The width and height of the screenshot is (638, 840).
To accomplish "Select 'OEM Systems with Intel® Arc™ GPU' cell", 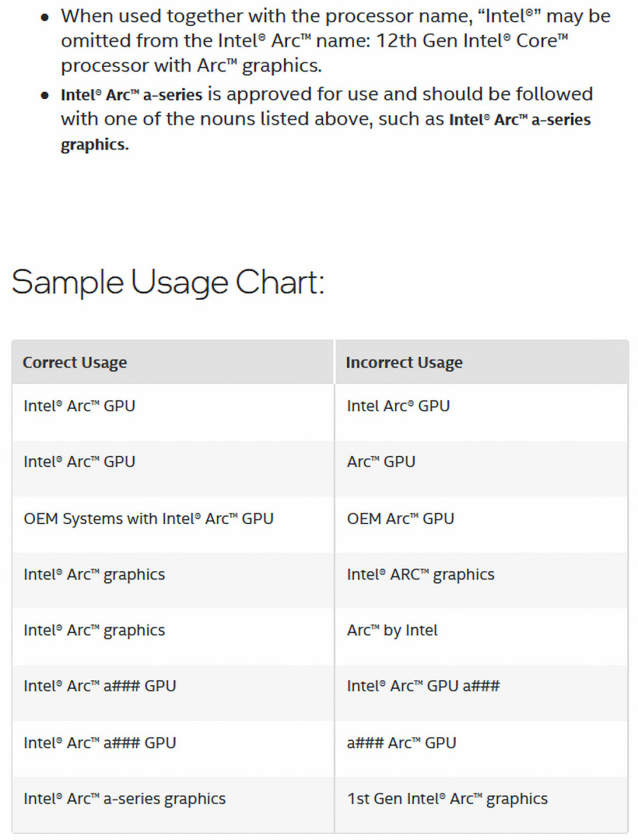I will [149, 518].
